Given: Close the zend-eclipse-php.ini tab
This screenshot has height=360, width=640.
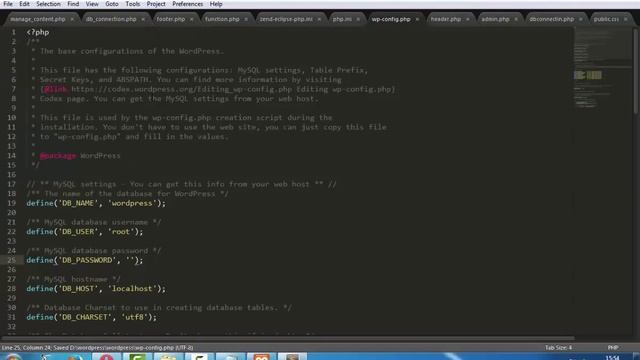Looking at the screenshot, I should pyautogui.click(x=319, y=19).
